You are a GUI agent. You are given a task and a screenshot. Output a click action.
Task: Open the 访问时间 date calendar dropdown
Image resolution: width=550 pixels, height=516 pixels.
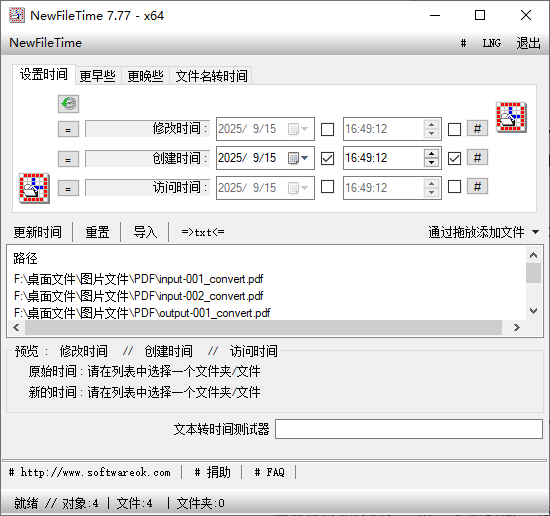299,188
